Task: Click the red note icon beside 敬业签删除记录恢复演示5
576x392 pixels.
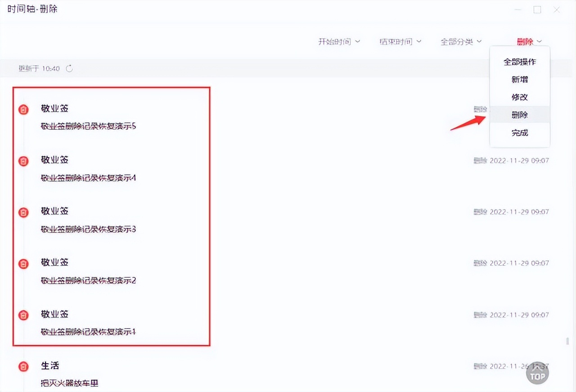Action: tap(23, 109)
